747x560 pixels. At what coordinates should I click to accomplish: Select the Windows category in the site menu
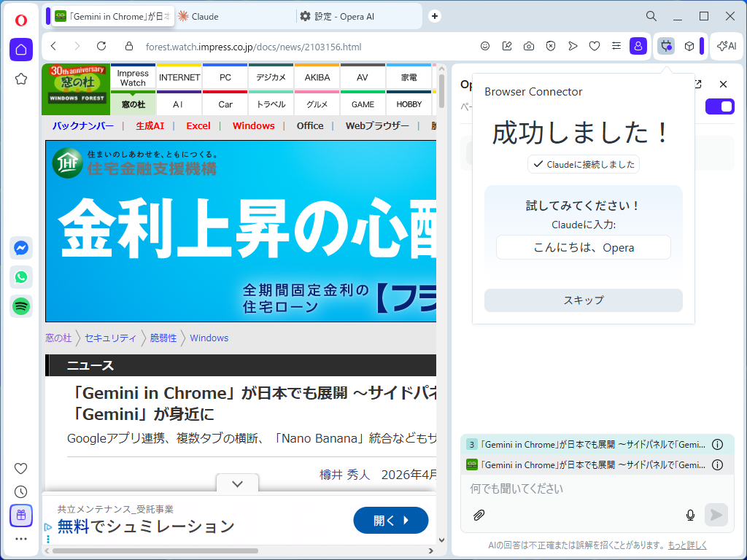pos(253,125)
